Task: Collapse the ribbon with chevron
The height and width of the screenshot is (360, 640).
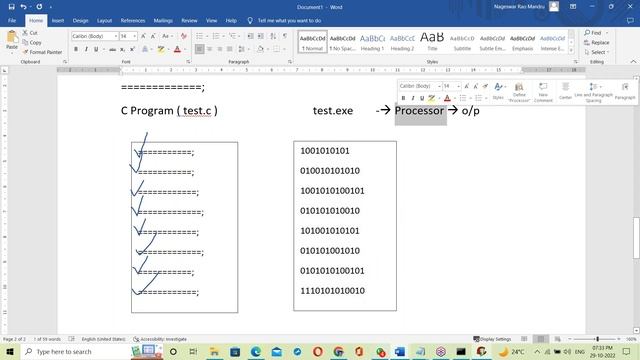Action: click(x=633, y=62)
